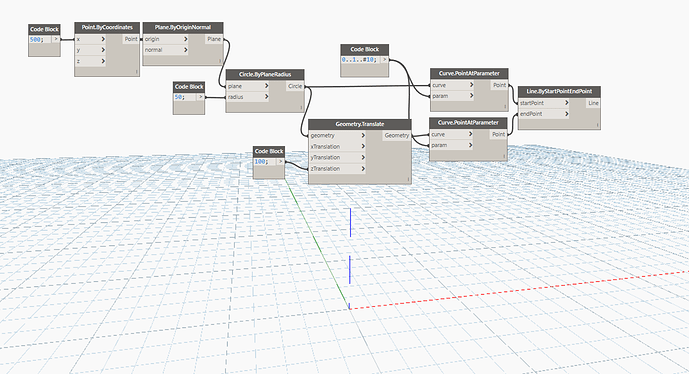689x374 pixels.
Task: Select the Geometry.Translate node header
Action: pos(360,124)
